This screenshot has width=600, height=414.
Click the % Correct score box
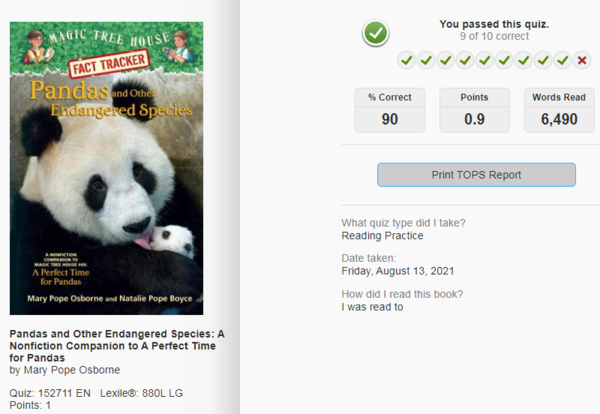[x=390, y=110]
